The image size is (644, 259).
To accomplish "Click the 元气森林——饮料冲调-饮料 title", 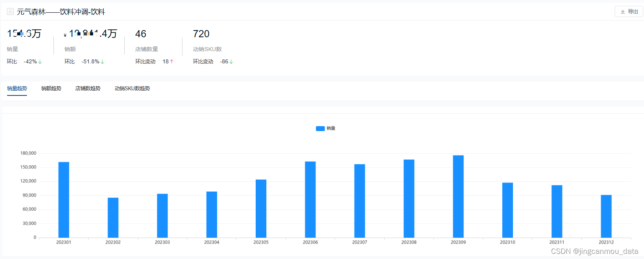I will point(61,12).
